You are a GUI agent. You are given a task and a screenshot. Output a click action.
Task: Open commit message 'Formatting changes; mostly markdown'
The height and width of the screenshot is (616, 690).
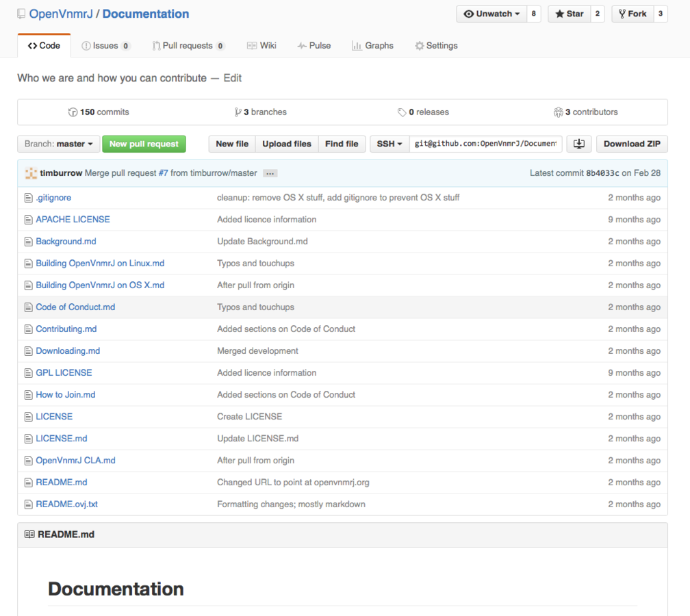pyautogui.click(x=291, y=504)
